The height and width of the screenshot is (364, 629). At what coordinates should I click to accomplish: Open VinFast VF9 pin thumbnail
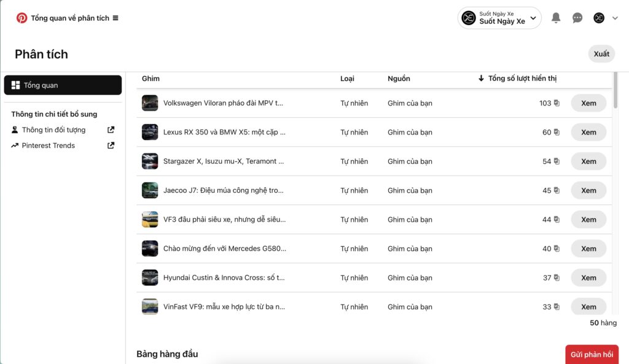[150, 307]
